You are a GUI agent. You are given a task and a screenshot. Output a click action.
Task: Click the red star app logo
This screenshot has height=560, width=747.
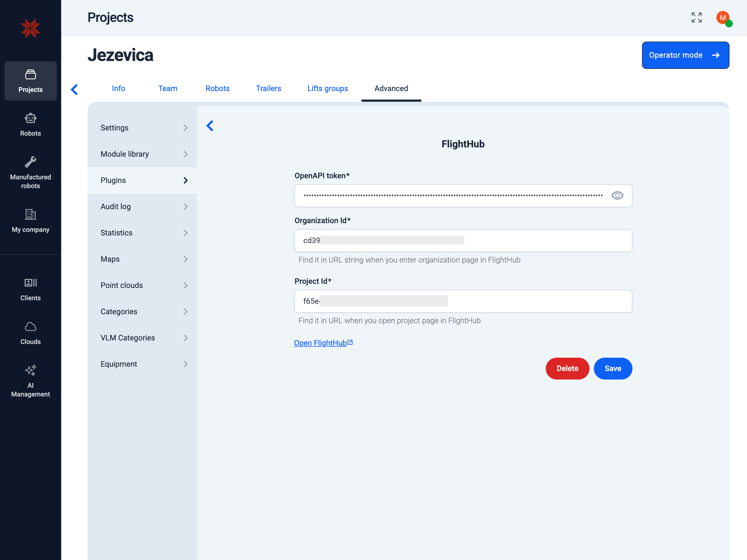click(x=30, y=28)
